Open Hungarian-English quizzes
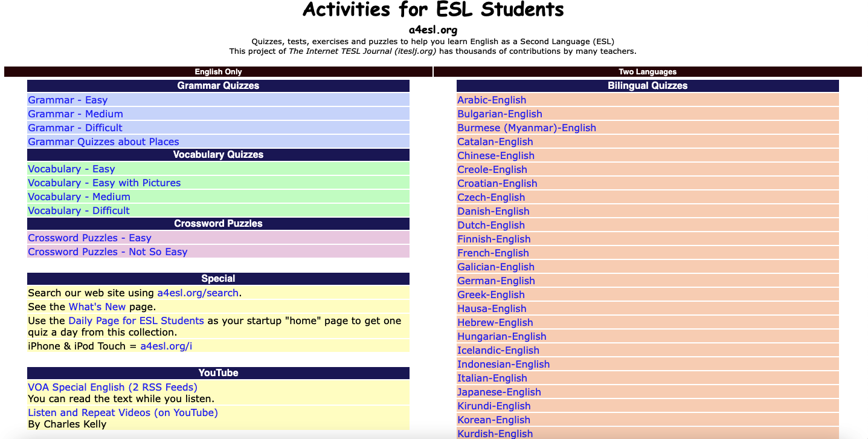Image resolution: width=868 pixels, height=439 pixels. click(502, 337)
